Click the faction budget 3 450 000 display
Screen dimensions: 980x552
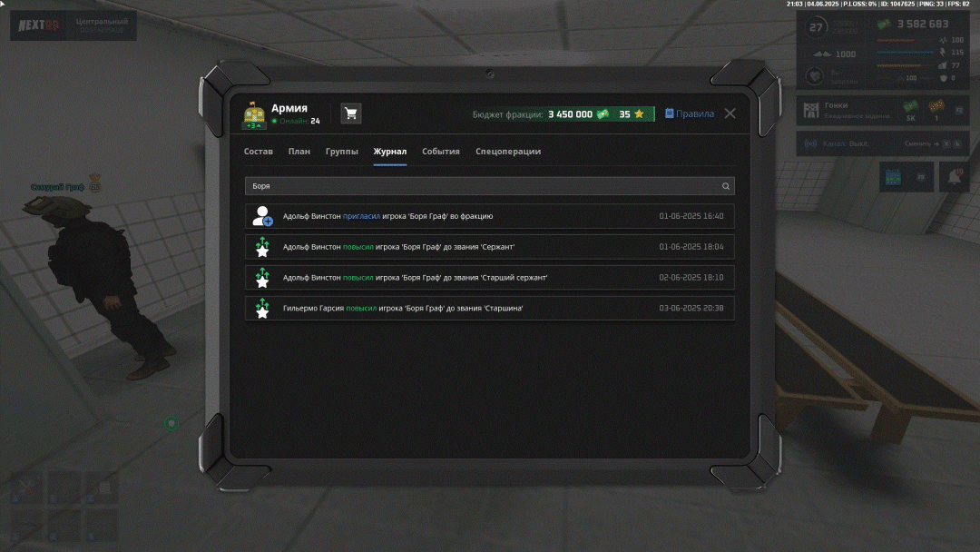click(x=570, y=114)
